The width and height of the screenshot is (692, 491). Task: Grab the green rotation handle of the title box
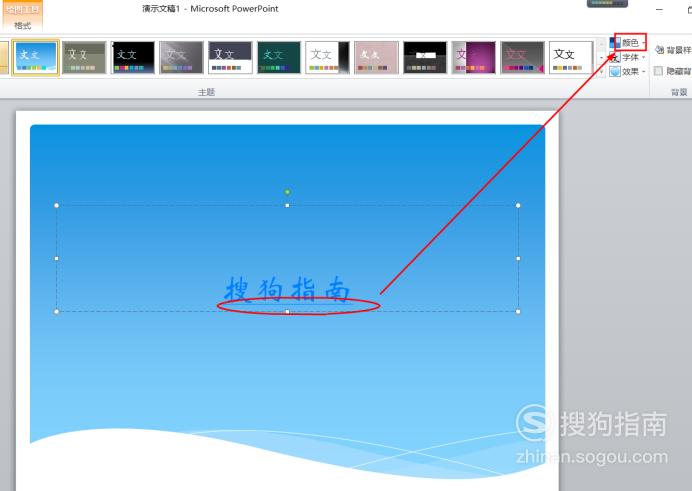[287, 192]
